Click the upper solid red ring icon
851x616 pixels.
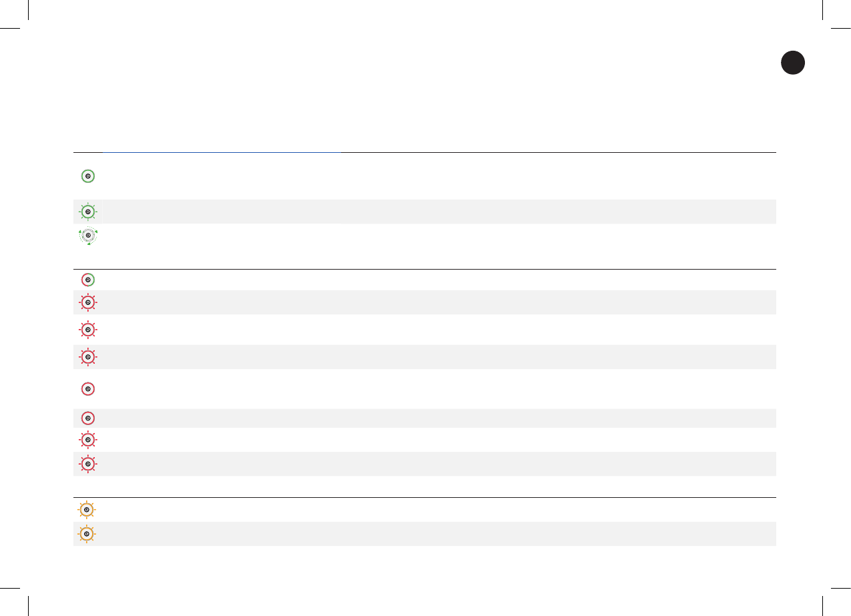(x=87, y=388)
